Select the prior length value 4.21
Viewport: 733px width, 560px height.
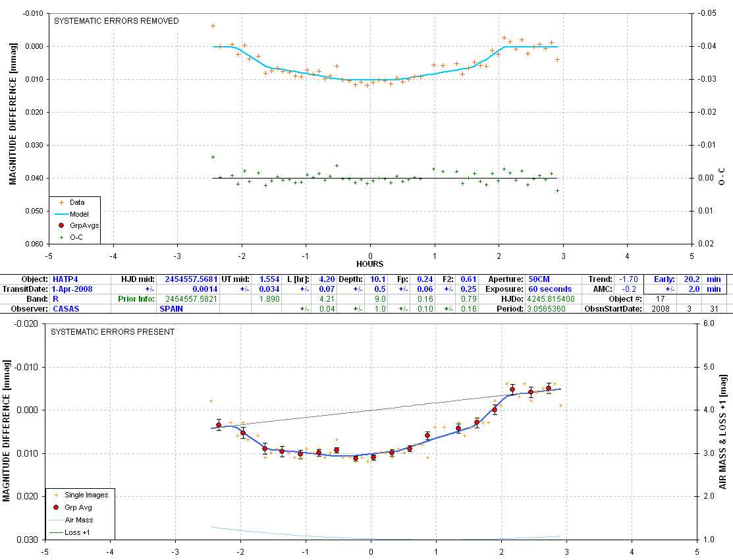tap(327, 299)
